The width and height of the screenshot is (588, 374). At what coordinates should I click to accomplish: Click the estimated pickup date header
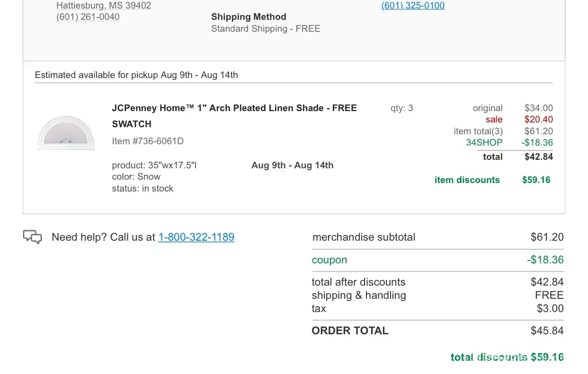click(136, 75)
